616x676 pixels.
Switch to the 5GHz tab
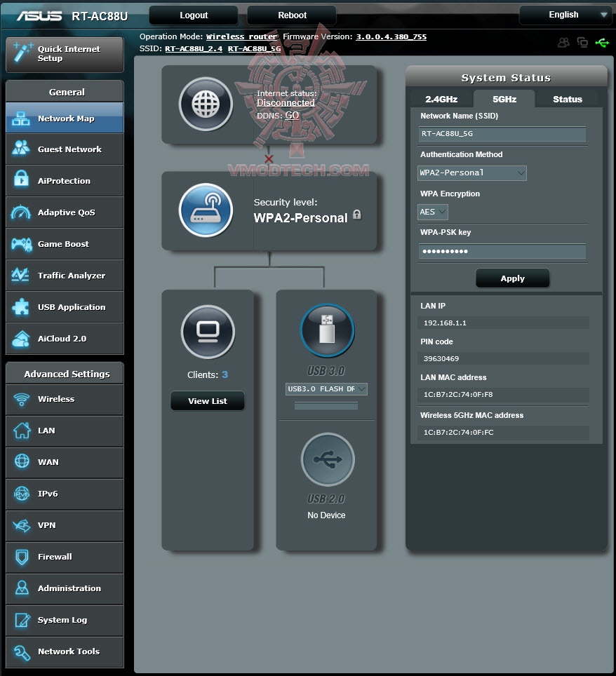(x=504, y=99)
